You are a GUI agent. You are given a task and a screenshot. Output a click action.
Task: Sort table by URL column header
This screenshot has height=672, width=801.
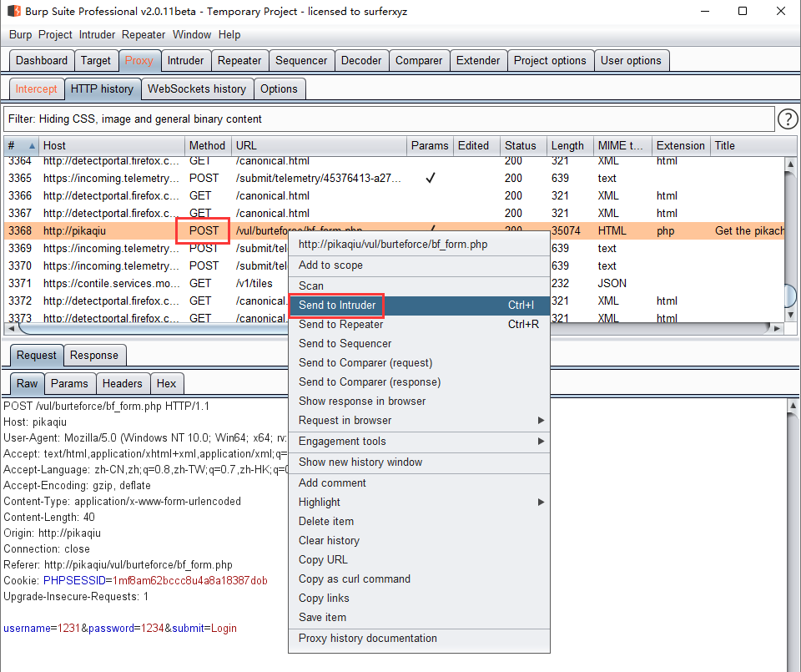(319, 145)
